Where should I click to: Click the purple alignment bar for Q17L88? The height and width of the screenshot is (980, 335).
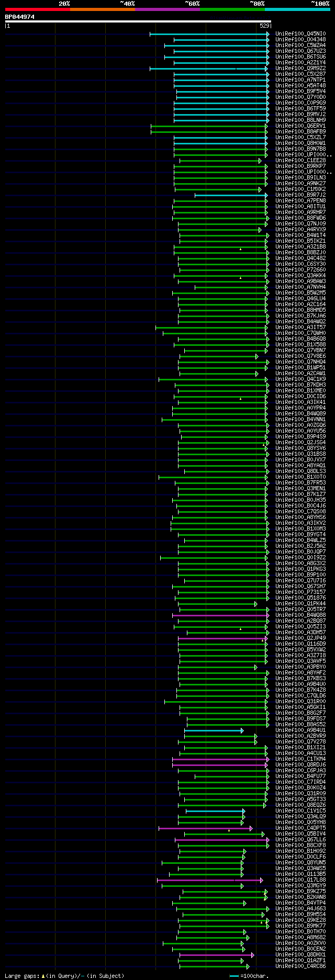tap(210, 880)
